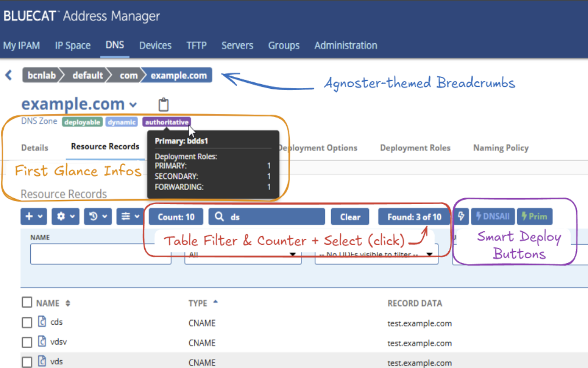Viewport: 588px width, 368px height.
Task: Click the deployable tag badge
Action: 82,122
